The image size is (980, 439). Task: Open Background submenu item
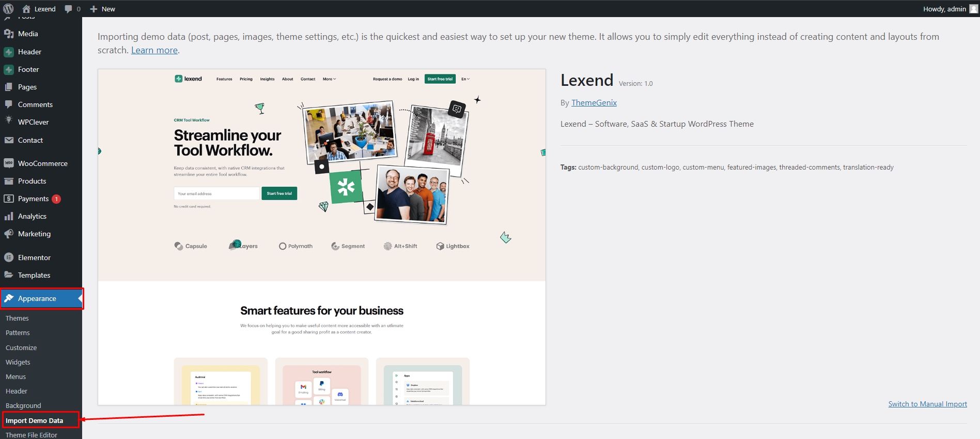pyautogui.click(x=23, y=405)
